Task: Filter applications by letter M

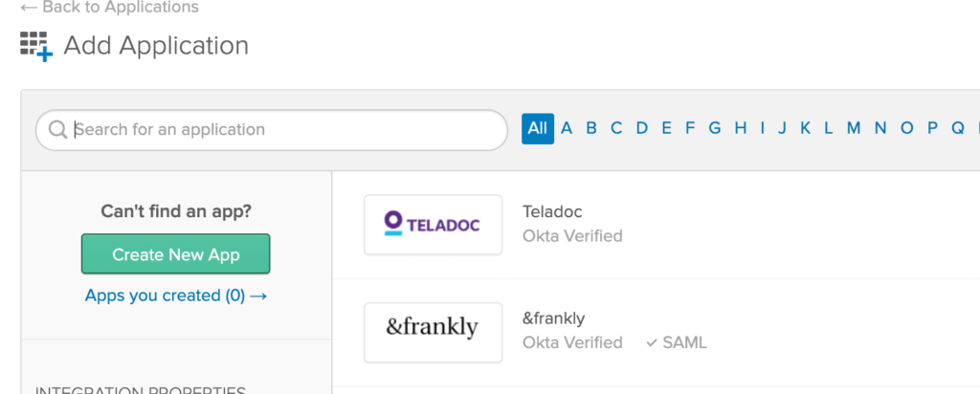Action: coord(854,129)
